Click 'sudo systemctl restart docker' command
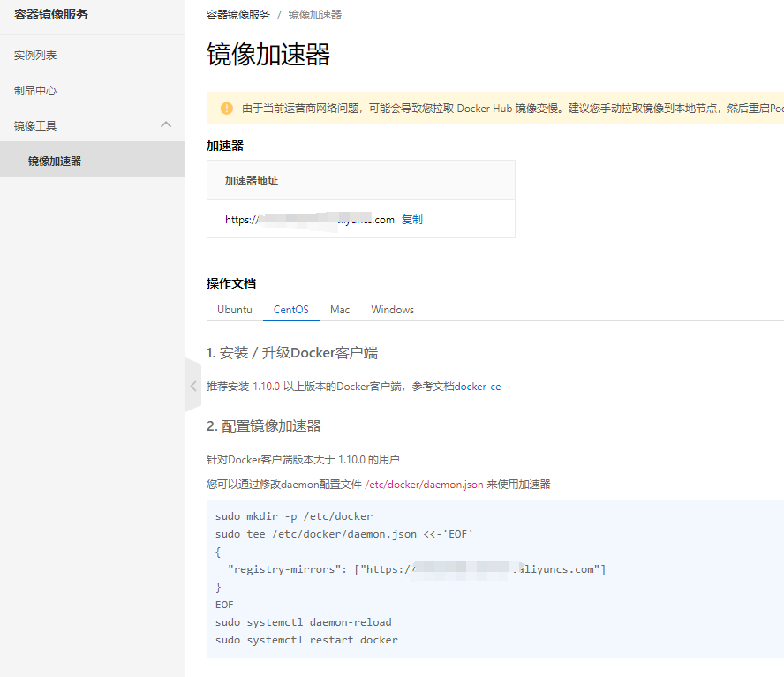The width and height of the screenshot is (784, 677). (x=306, y=640)
